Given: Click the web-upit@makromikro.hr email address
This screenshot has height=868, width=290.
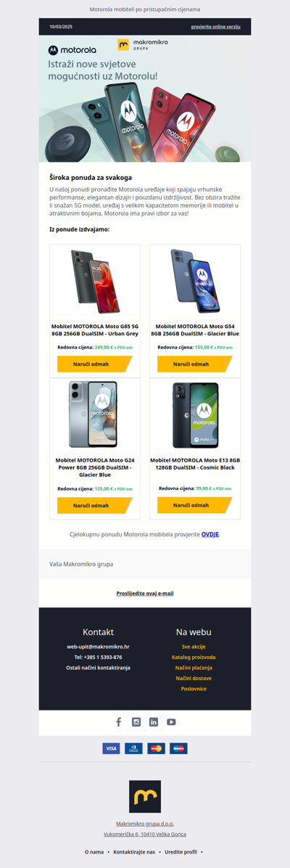Looking at the screenshot, I should pyautogui.click(x=98, y=647).
